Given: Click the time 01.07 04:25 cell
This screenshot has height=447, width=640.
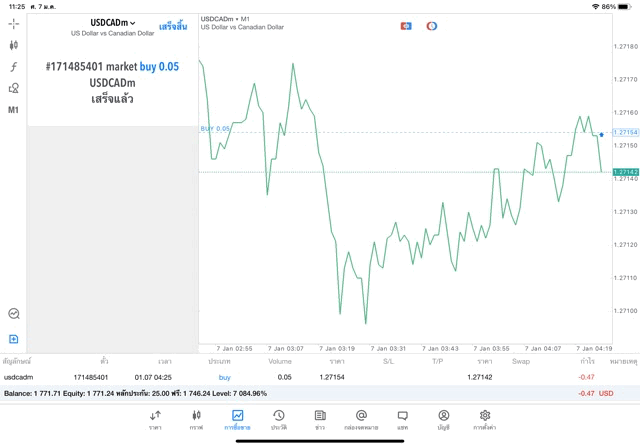Looking at the screenshot, I should pyautogui.click(x=153, y=377).
